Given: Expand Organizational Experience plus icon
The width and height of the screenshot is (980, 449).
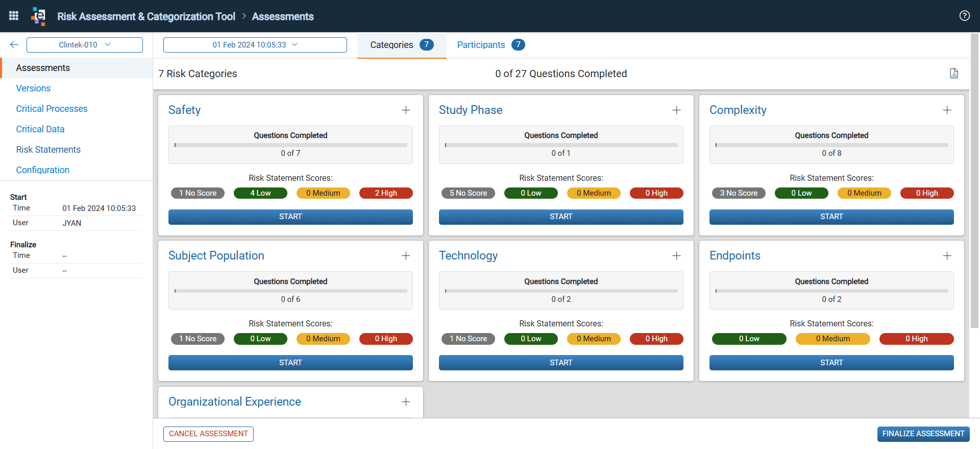Looking at the screenshot, I should [406, 402].
